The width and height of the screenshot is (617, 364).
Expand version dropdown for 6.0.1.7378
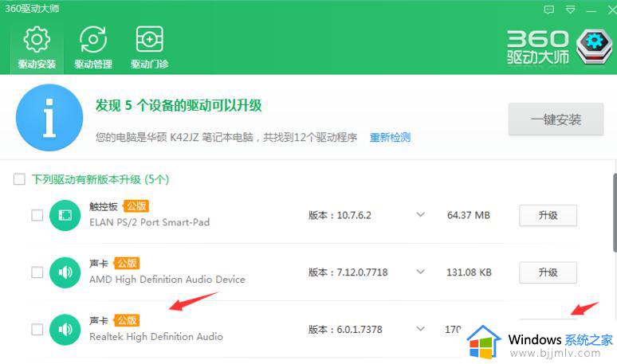pos(421,329)
